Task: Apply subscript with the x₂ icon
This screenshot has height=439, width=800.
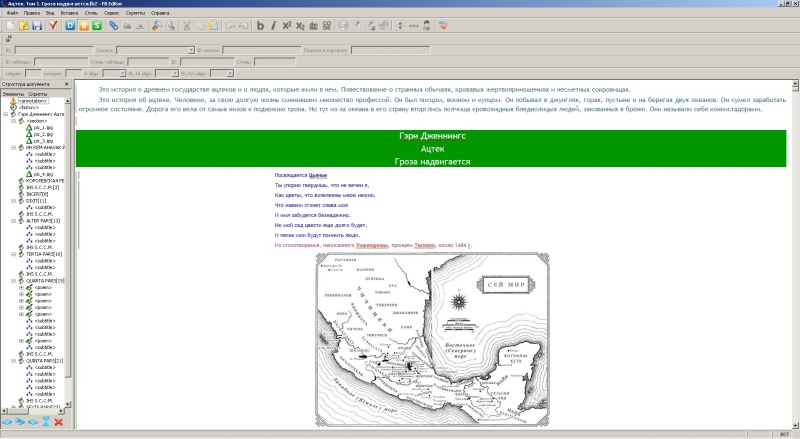Action: point(300,26)
